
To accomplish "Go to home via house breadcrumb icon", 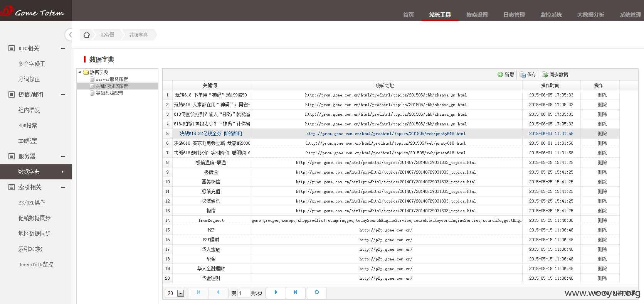I will coord(87,35).
